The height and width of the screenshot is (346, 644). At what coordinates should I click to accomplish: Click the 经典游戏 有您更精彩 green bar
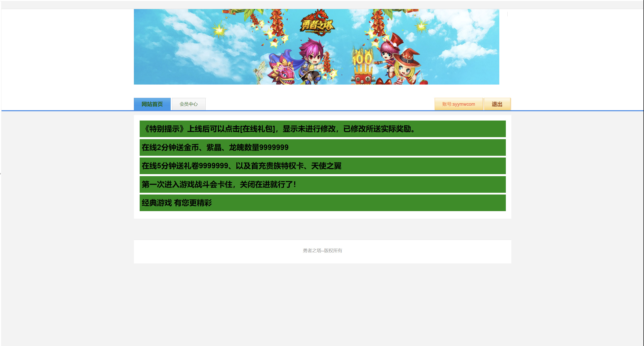point(322,203)
